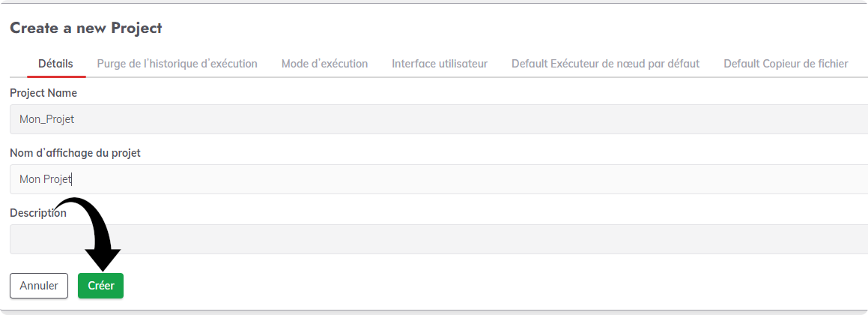Focus the Project Name field containing Mon_Projet

[439, 119]
